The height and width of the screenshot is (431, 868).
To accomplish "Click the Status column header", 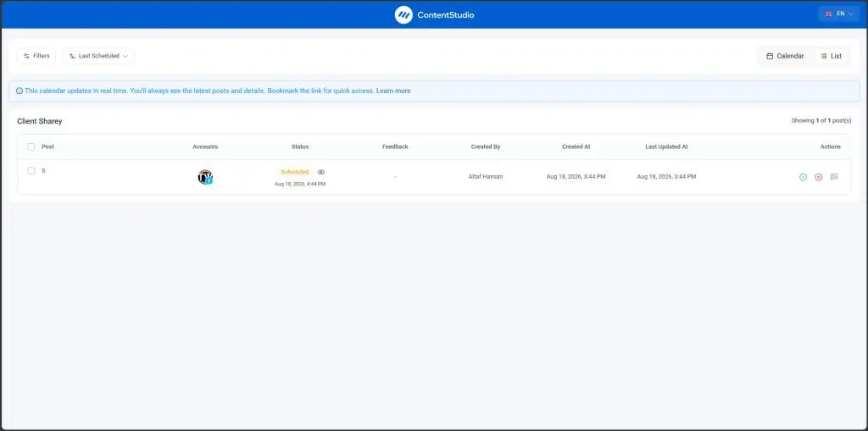I will click(300, 146).
